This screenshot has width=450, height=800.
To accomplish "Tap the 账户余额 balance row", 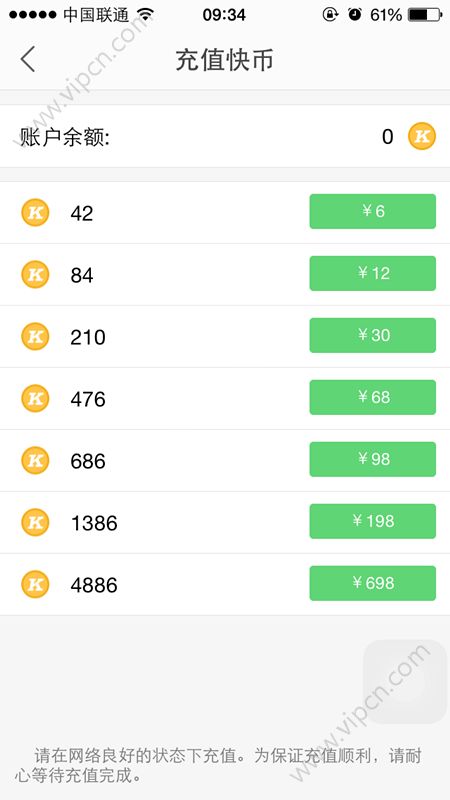I will click(225, 136).
